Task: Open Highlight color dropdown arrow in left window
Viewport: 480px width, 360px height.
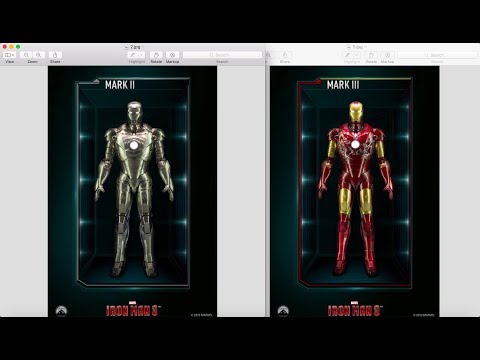Action: (142, 55)
